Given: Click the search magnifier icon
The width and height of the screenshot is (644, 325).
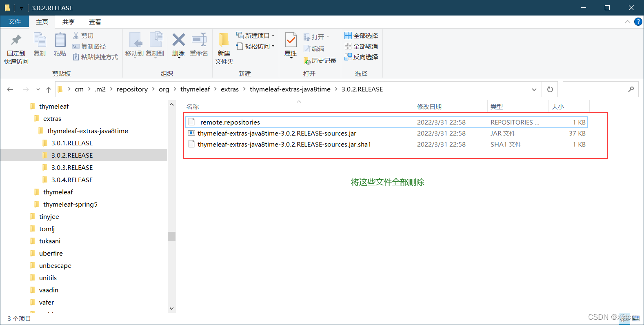Looking at the screenshot, I should coord(631,89).
